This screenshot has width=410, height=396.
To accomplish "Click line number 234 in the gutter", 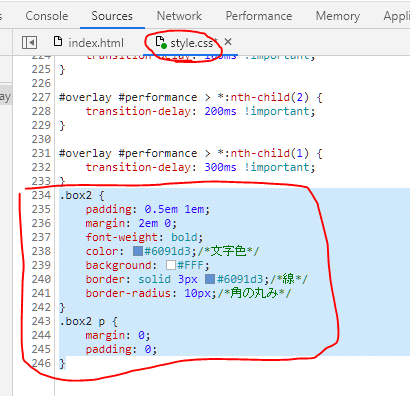I will (41, 195).
